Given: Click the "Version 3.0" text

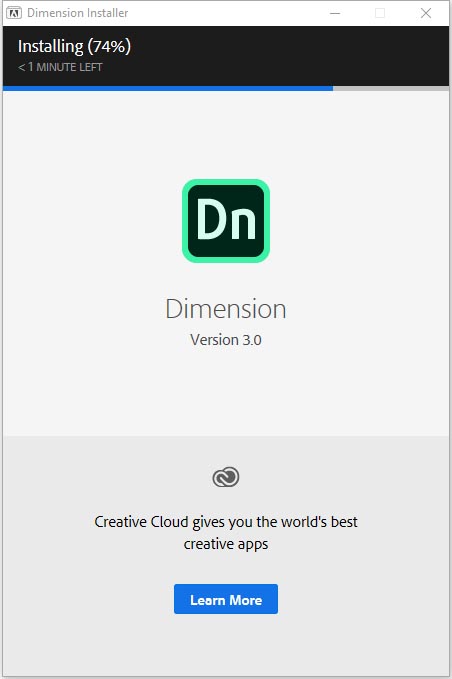Looking at the screenshot, I should (x=226, y=340).
